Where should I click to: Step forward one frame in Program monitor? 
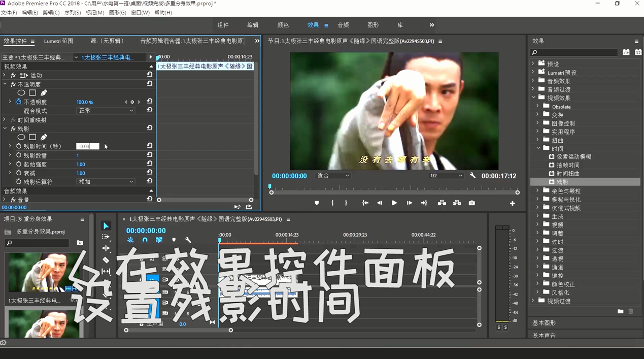pos(409,203)
